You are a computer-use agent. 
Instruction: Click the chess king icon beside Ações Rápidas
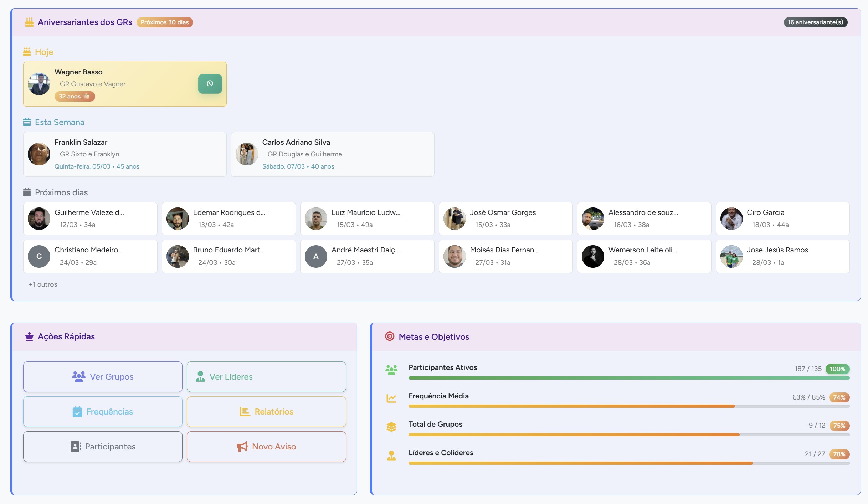(x=29, y=336)
